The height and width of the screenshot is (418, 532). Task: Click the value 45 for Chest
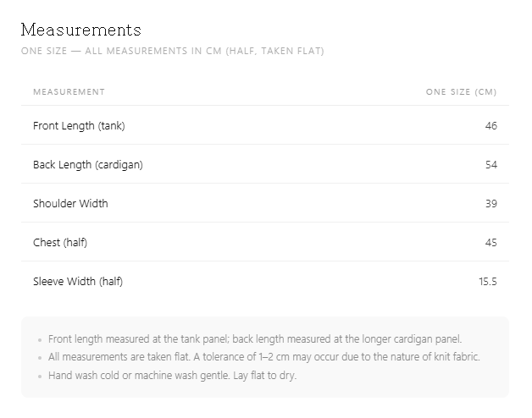point(491,242)
